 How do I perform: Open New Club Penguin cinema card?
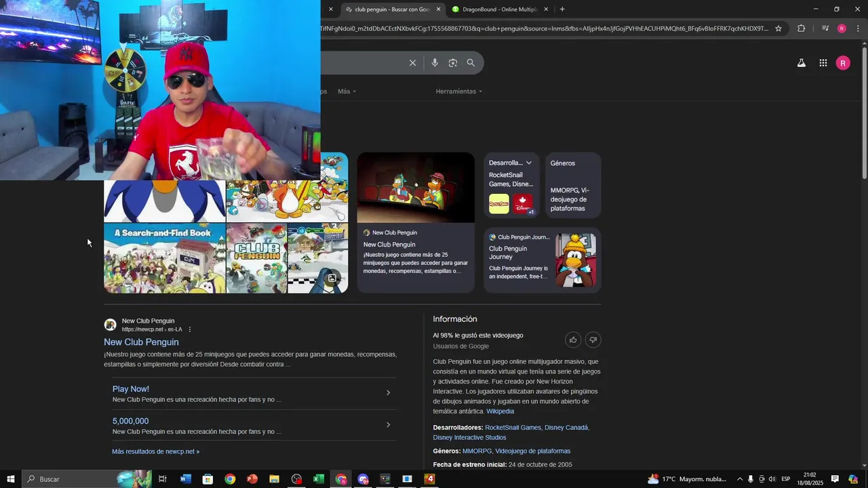coord(416,222)
